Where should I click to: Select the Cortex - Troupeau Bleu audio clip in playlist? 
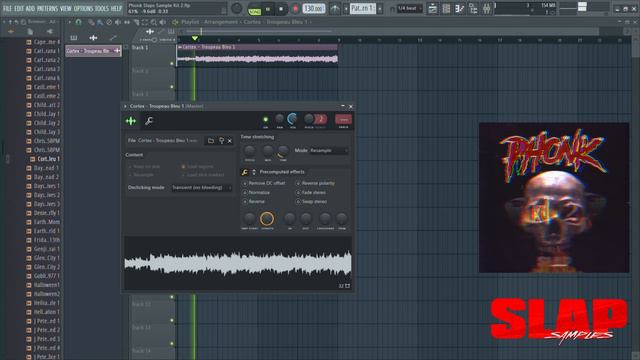point(257,56)
